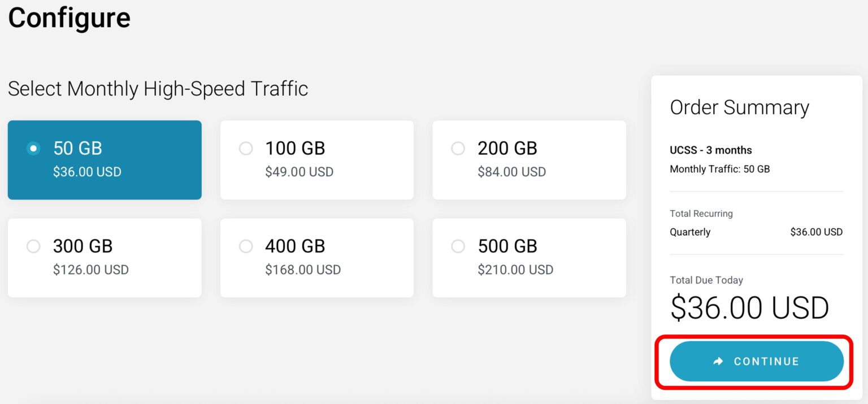
Task: Pick the 200 GB radio option
Action: [458, 149]
